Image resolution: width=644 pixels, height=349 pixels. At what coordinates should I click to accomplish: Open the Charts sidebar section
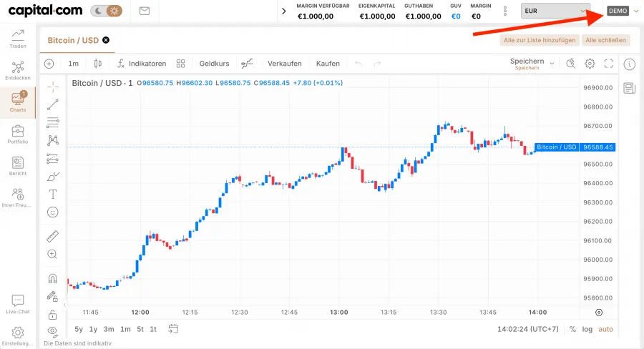click(x=18, y=102)
